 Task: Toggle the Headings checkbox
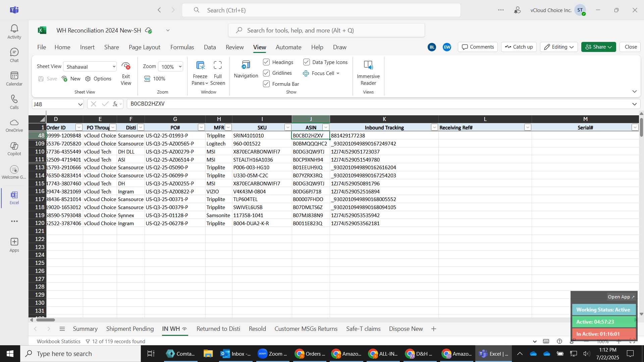[x=266, y=62]
